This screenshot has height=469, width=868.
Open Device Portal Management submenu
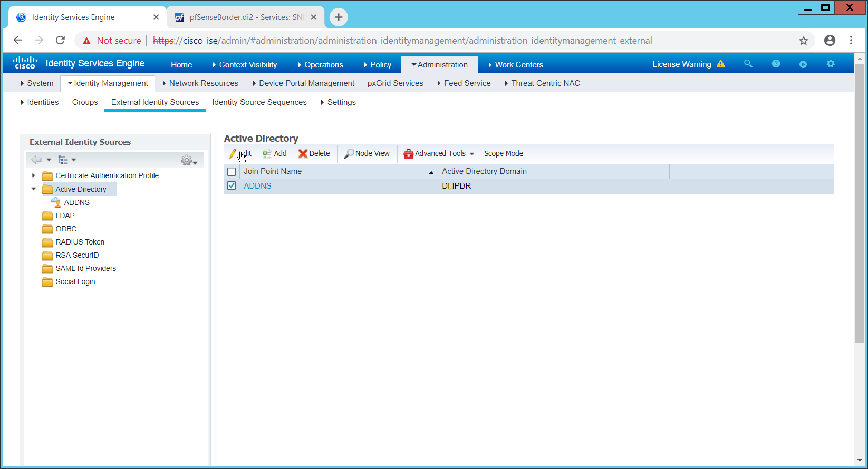[304, 83]
